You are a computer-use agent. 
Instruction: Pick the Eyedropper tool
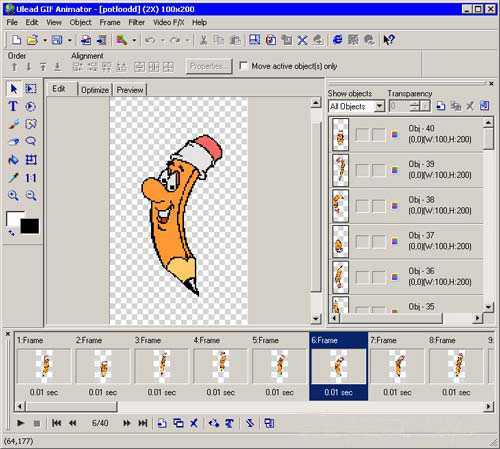tap(13, 178)
